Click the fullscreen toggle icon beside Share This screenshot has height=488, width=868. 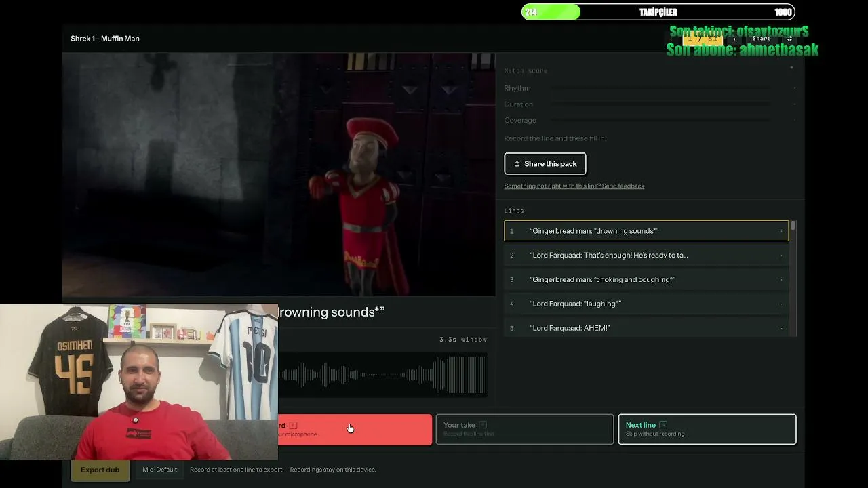pos(789,39)
